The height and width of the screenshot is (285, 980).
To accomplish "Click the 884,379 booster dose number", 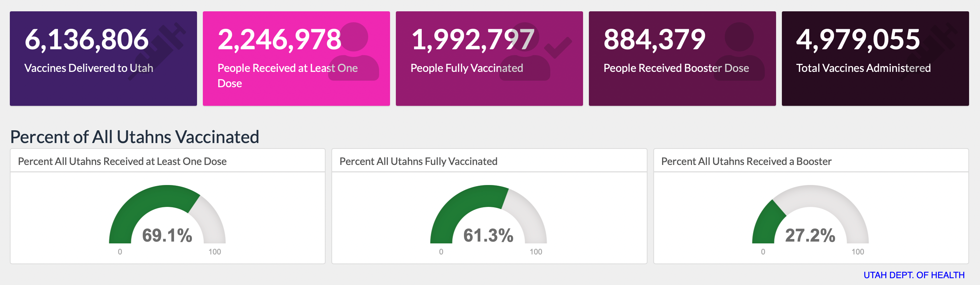I will pyautogui.click(x=654, y=40).
